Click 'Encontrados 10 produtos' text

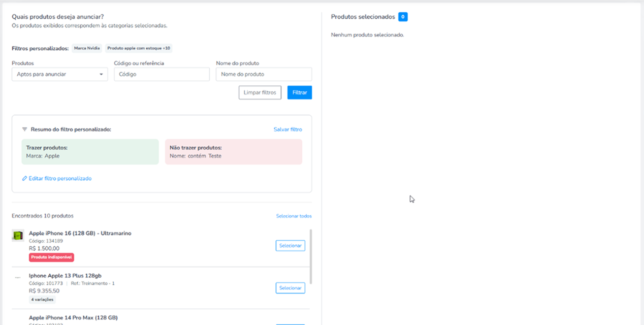coord(43,216)
